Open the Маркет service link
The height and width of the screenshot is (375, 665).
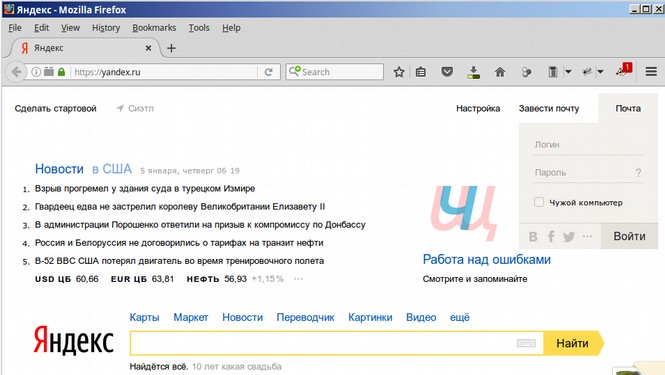coord(191,317)
